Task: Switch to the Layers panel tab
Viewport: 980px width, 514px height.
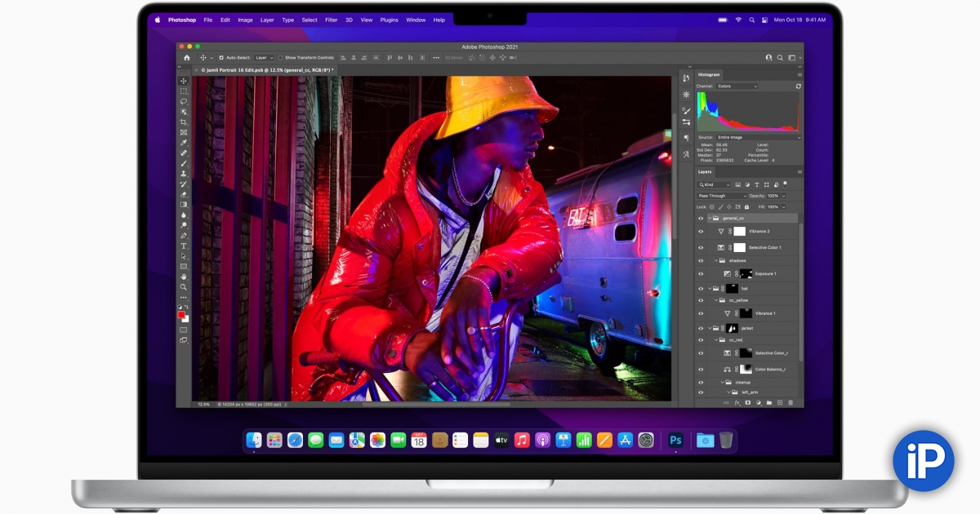Action: 705,172
